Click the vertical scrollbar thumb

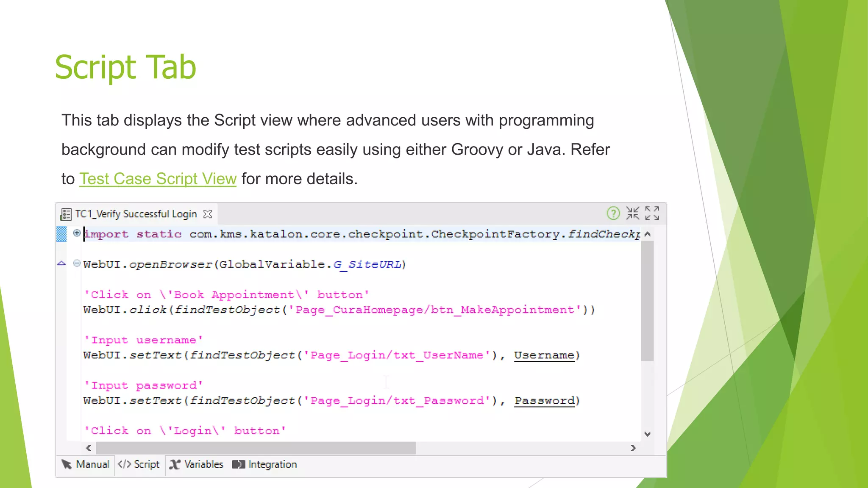pyautogui.click(x=647, y=301)
